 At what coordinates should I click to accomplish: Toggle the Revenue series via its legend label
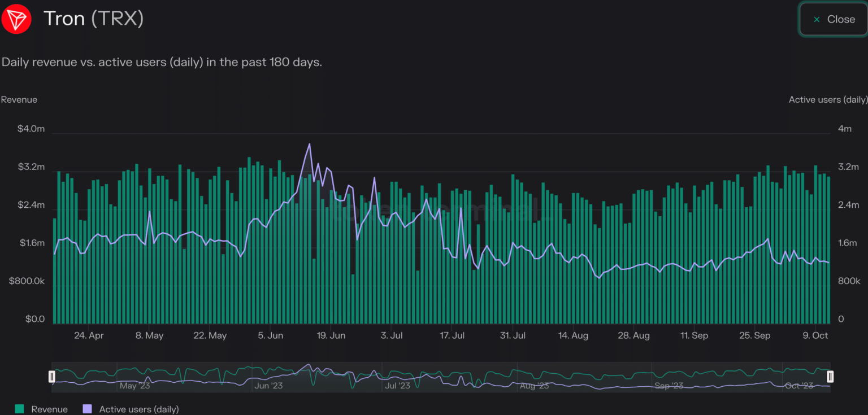point(49,409)
